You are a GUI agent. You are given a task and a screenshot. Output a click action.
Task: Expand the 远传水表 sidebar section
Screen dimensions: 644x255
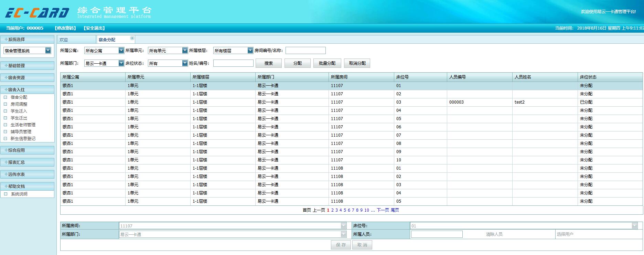click(27, 174)
